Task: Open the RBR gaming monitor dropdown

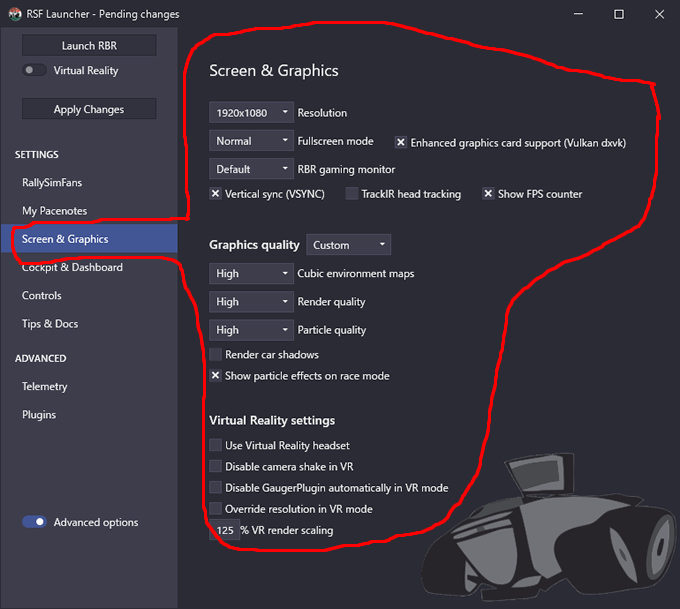Action: (251, 169)
